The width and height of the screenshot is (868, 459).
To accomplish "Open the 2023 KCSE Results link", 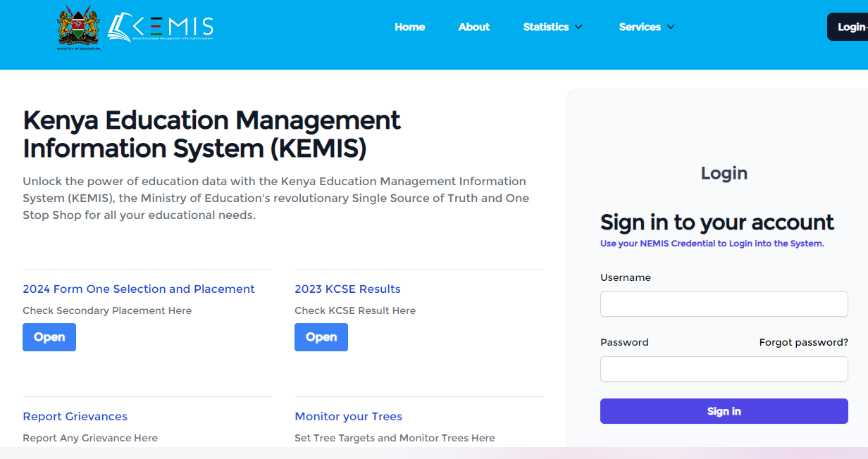I will (x=347, y=289).
